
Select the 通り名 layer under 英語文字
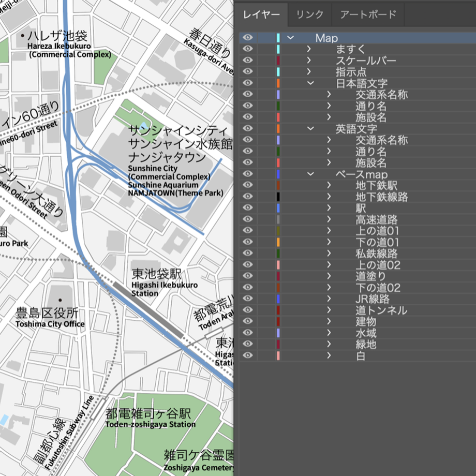(371, 151)
